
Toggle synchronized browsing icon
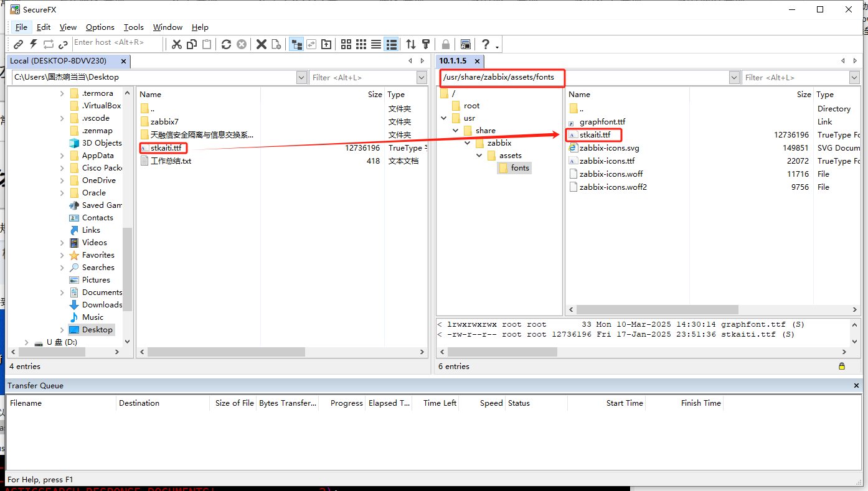[311, 44]
